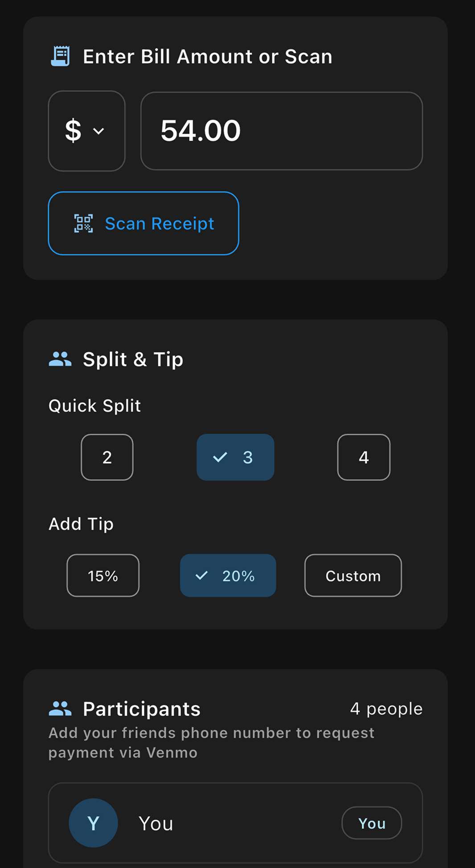Open the Custom tip option
This screenshot has width=475, height=868.
(x=353, y=576)
